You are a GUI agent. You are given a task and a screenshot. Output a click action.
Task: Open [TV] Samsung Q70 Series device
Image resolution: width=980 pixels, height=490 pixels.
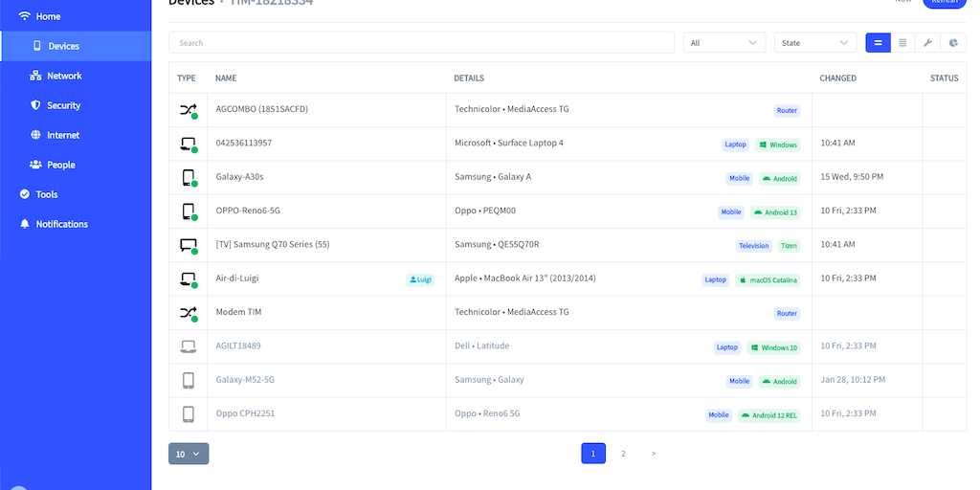[273, 244]
